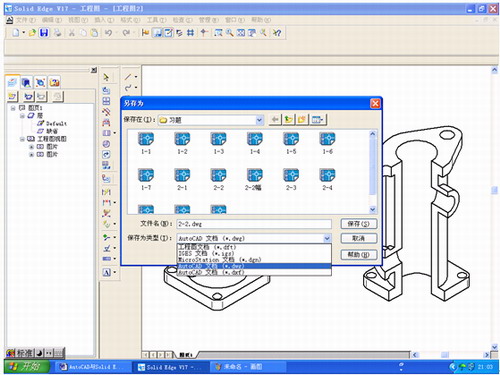This screenshot has height=375, width=500.
Task: Select the text tool A icon
Action: point(106,272)
